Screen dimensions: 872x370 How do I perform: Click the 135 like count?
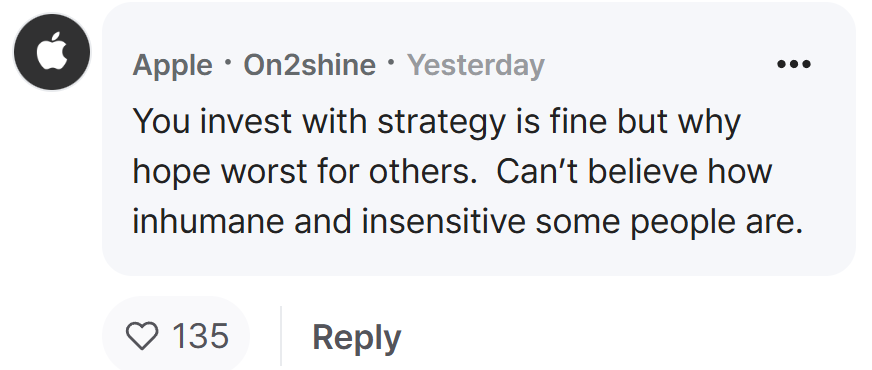[200, 336]
